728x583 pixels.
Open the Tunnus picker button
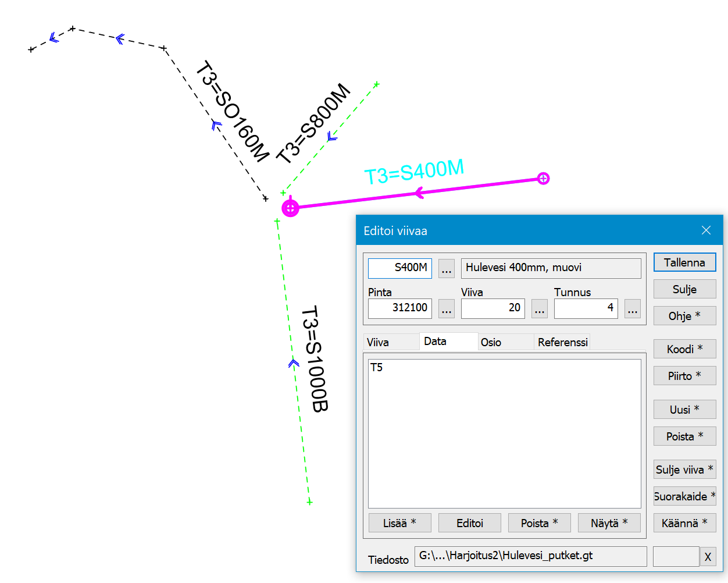tap(633, 308)
